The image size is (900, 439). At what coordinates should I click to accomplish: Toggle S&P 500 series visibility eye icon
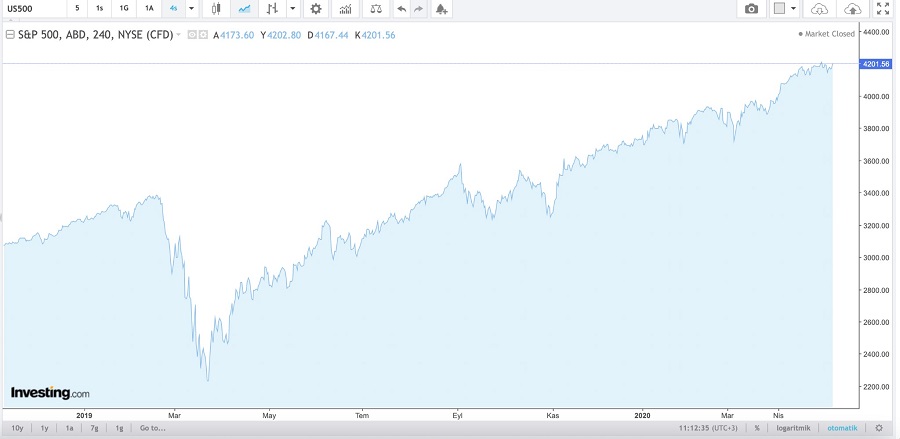(192, 35)
